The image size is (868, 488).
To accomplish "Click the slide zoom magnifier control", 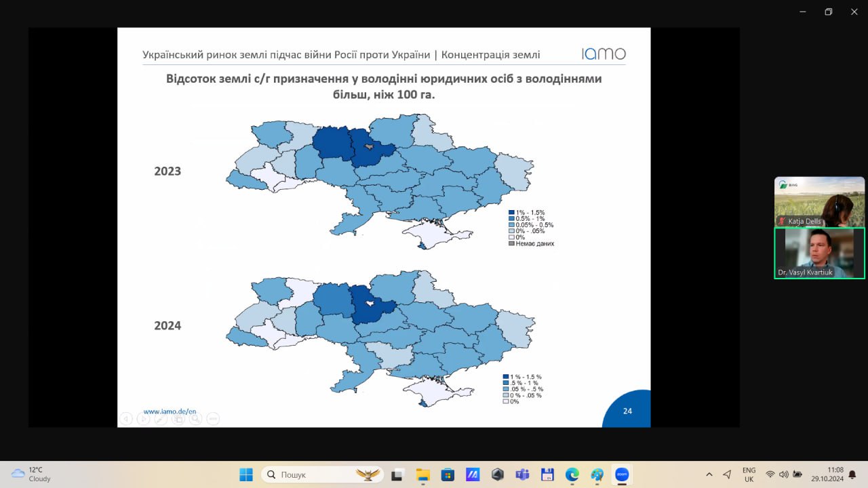I will point(195,419).
